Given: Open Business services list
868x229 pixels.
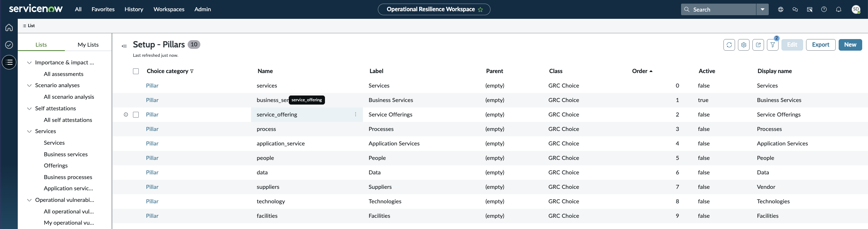Looking at the screenshot, I should pyautogui.click(x=66, y=154).
